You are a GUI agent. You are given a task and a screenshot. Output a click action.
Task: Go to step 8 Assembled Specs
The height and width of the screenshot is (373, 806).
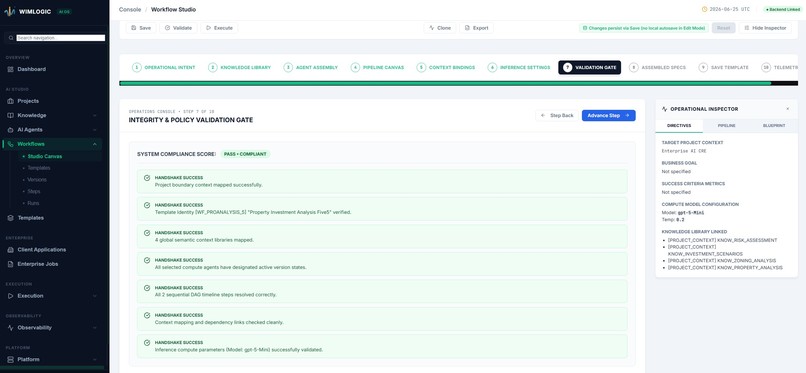(x=657, y=67)
